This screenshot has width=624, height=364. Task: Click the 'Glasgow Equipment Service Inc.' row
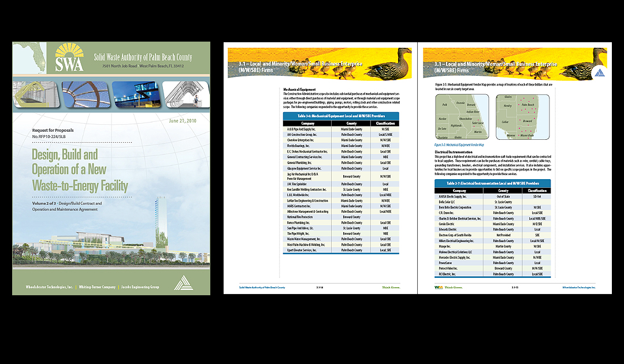(x=341, y=168)
